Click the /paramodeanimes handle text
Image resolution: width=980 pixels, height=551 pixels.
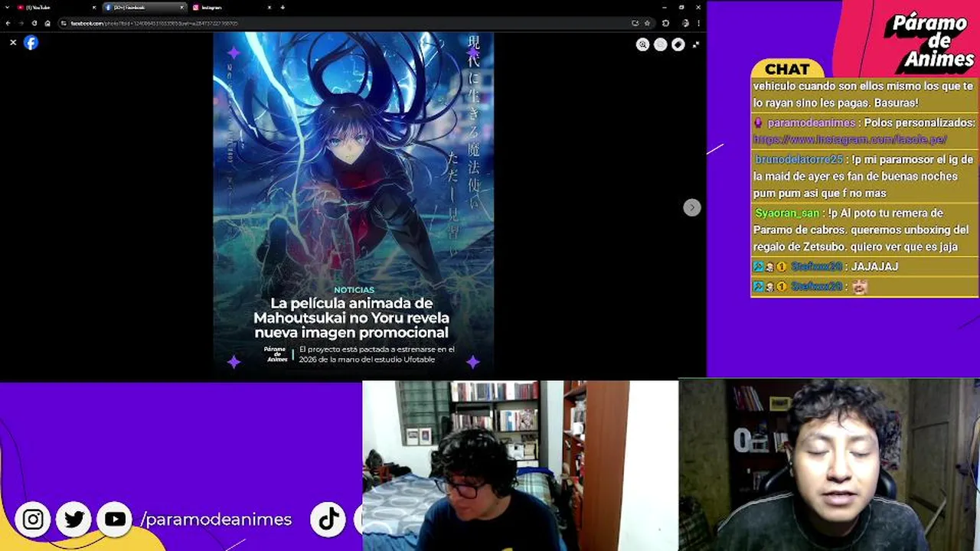pyautogui.click(x=216, y=520)
